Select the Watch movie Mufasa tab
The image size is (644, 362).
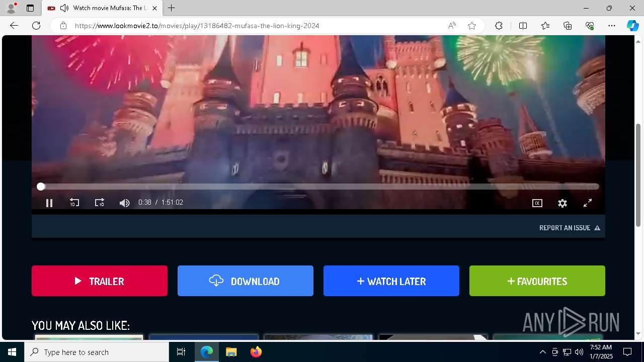pyautogui.click(x=102, y=8)
